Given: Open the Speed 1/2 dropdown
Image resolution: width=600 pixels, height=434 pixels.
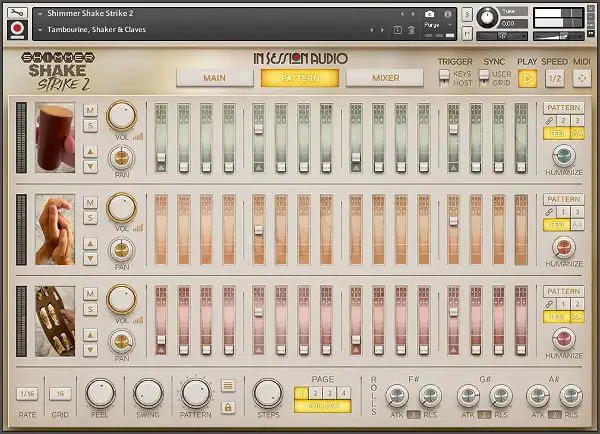Looking at the screenshot, I should (553, 78).
